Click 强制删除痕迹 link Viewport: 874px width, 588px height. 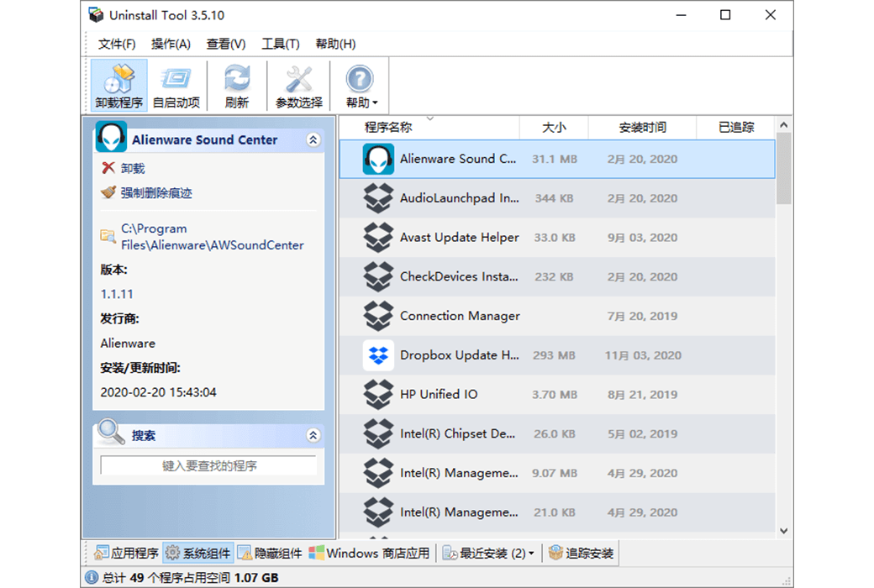tap(156, 193)
